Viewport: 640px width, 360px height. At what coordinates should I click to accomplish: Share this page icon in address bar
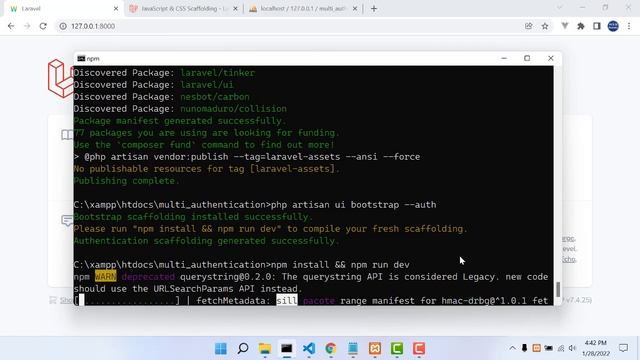tap(529, 26)
